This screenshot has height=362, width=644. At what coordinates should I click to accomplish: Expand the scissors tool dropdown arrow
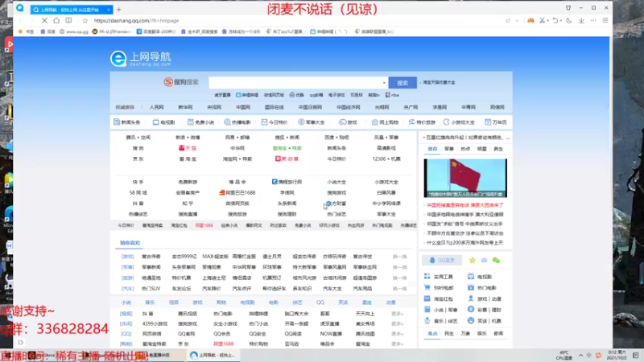point(548,21)
